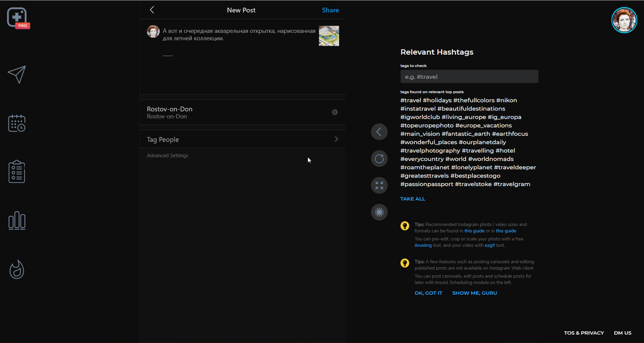
Task: Open the analytics bar chart icon
Action: (17, 220)
